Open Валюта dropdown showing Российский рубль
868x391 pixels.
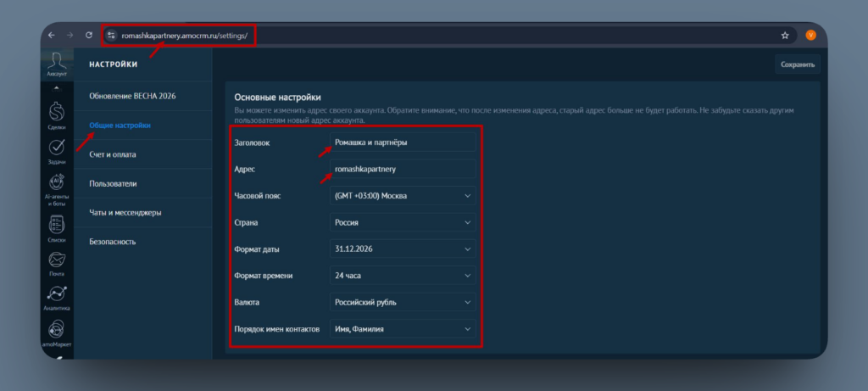403,303
